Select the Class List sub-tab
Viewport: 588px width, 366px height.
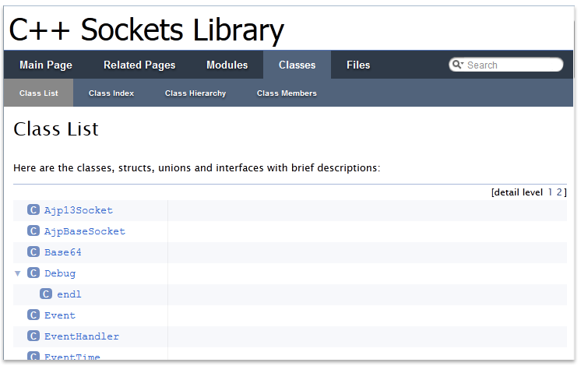[x=39, y=93]
